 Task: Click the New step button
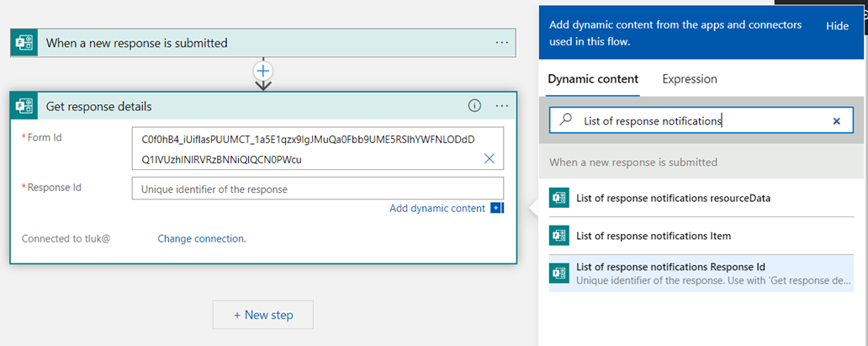click(x=263, y=315)
